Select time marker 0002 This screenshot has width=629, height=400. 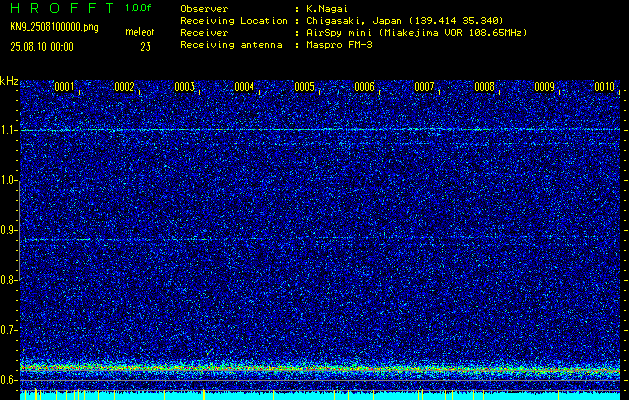124,87
